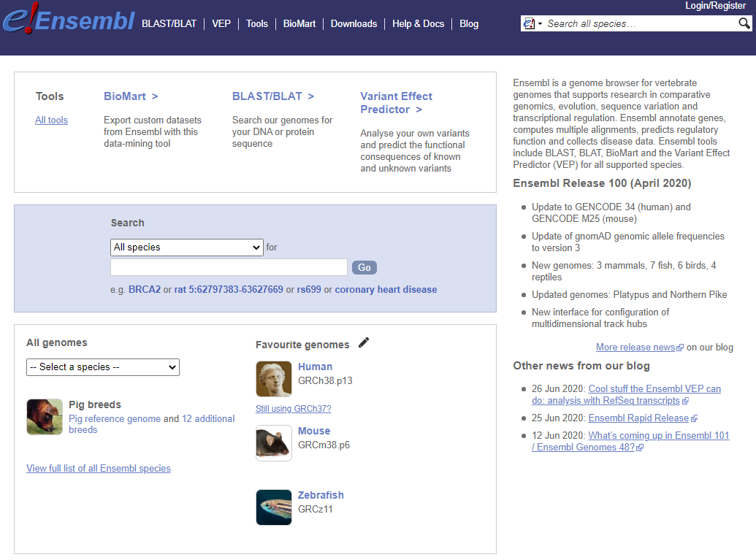Screen dimensions: 756x560
Task: Open the Zebrafish genome link
Action: click(321, 495)
